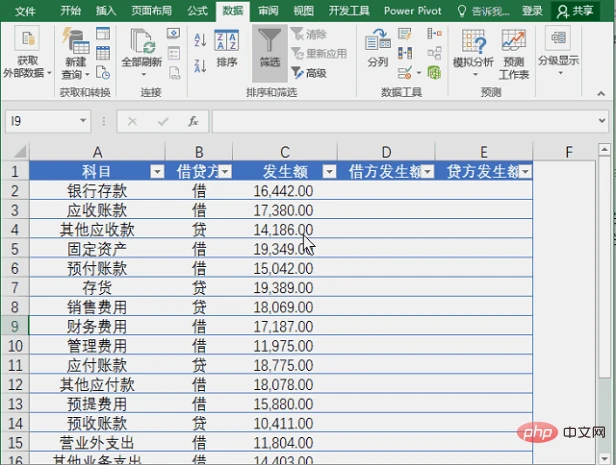This screenshot has height=465, width=616.
Task: Select cell containing 银行存款
Action: (x=97, y=191)
